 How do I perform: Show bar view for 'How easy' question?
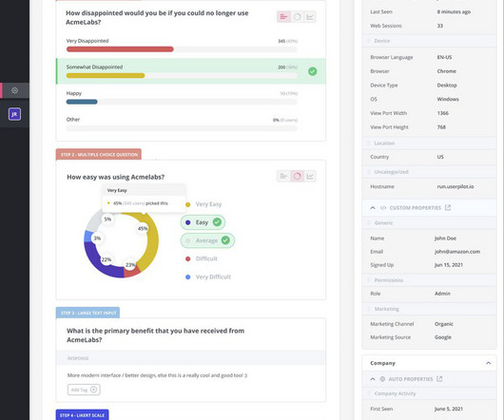[x=283, y=176]
